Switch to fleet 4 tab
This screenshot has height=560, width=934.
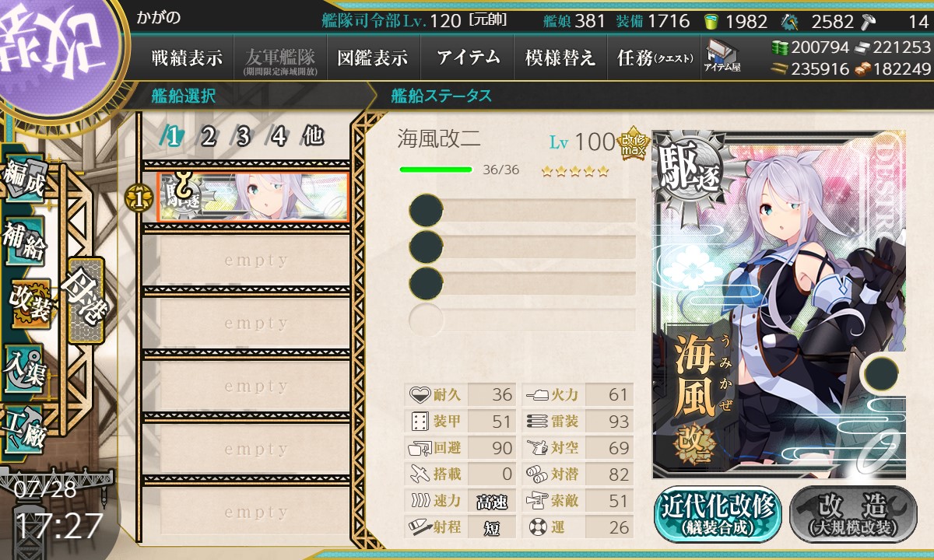pos(278,137)
